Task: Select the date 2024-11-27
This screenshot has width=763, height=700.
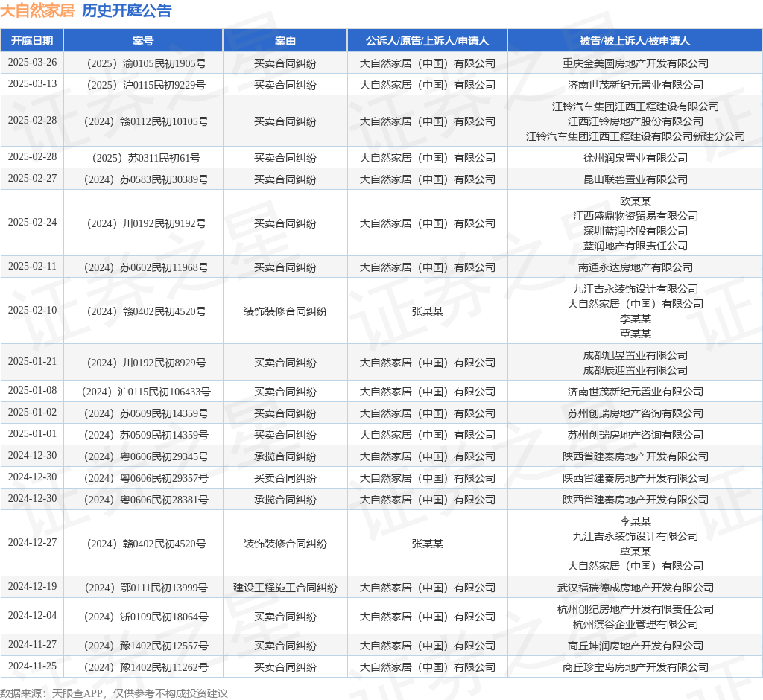Action: click(32, 645)
